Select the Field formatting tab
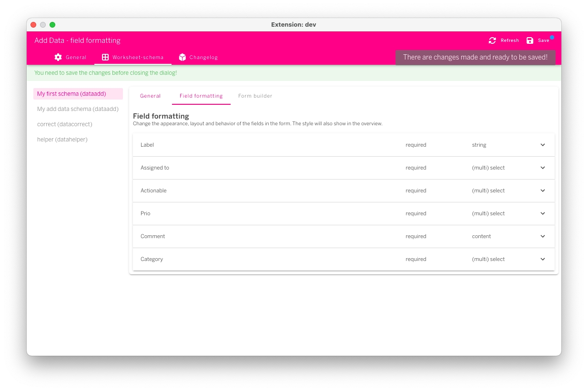 pyautogui.click(x=201, y=96)
